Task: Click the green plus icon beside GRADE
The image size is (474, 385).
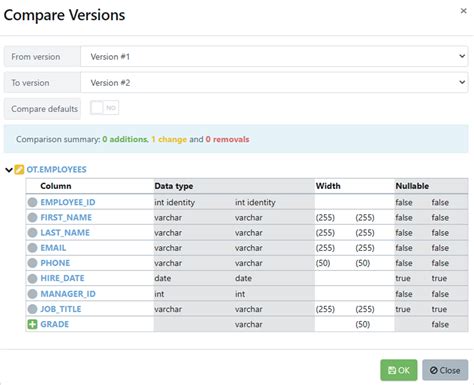Action: pyautogui.click(x=32, y=324)
